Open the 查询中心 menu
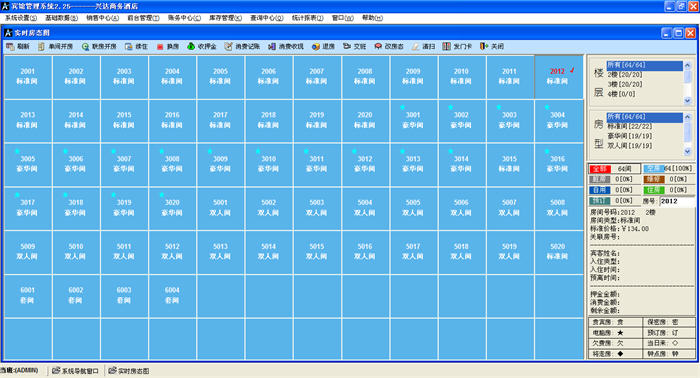Viewport: 700px width, 378px height. click(x=267, y=18)
